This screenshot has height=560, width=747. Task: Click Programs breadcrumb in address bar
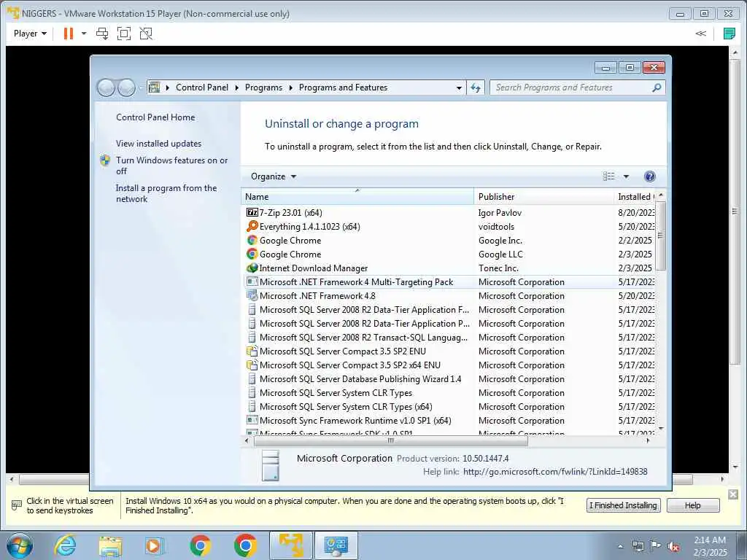pos(263,87)
